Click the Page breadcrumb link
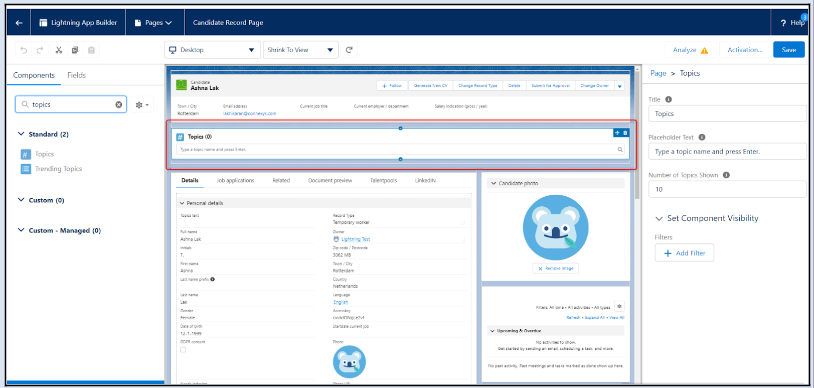Viewport: 814px width, 388px height. pyautogui.click(x=658, y=73)
